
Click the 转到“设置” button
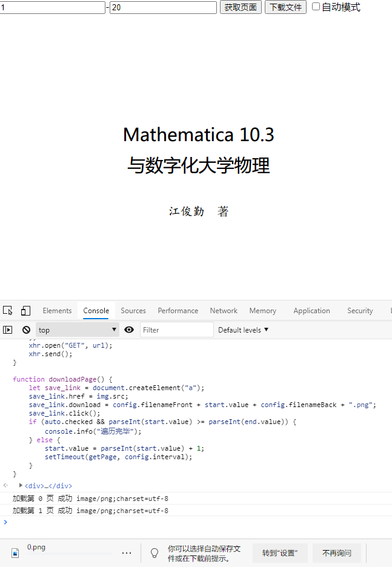coord(280,553)
